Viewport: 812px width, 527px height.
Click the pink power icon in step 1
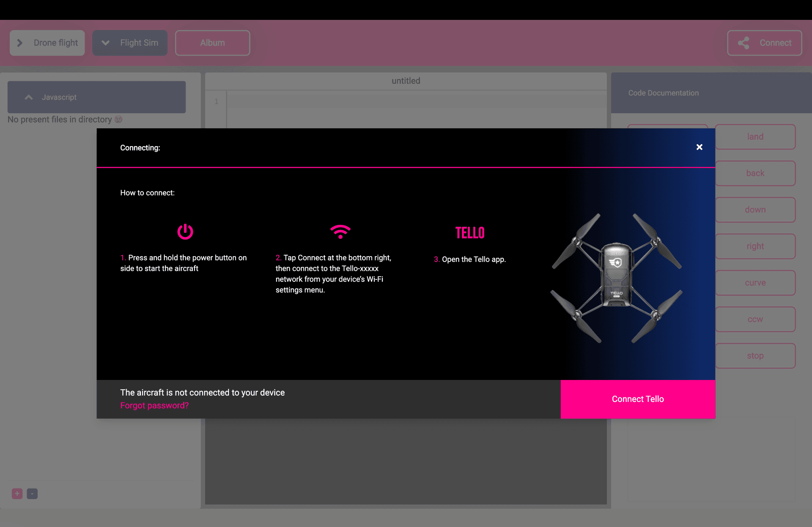[x=185, y=232]
